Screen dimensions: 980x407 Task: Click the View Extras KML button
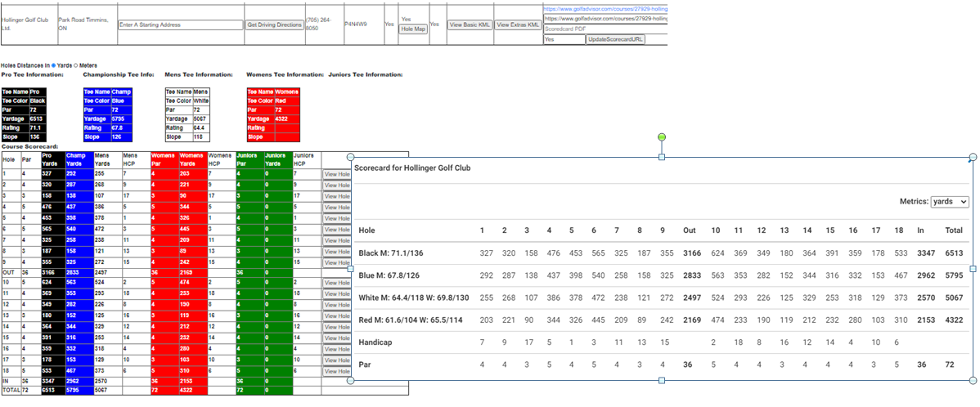click(518, 25)
